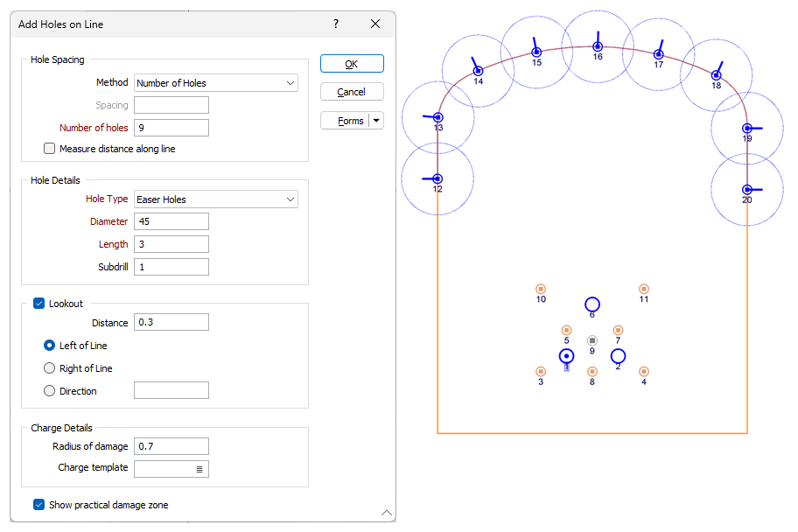Viewport: 798px width, 532px height.
Task: Select the Right of Line radio option
Action: tap(49, 368)
